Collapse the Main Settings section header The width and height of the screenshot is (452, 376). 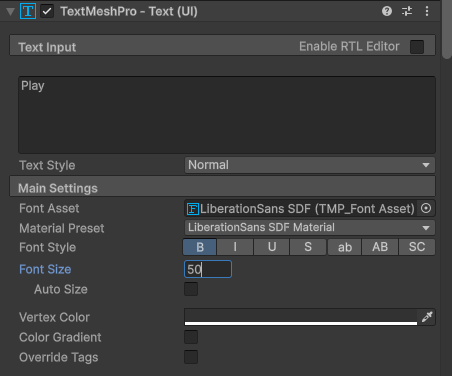[222, 187]
